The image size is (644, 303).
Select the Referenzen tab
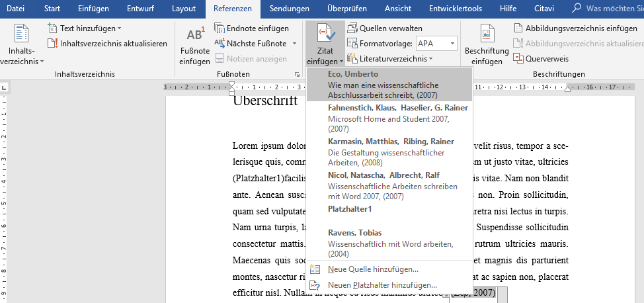click(233, 9)
